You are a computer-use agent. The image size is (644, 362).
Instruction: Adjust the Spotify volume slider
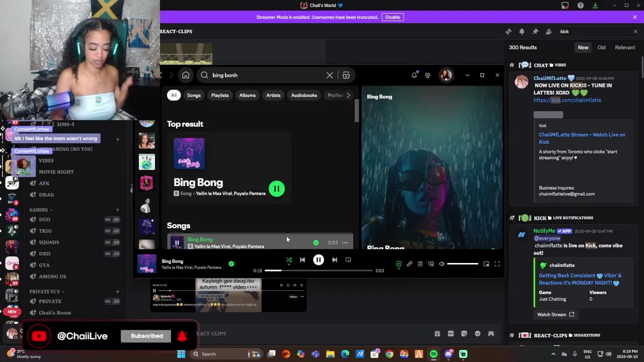click(x=462, y=264)
